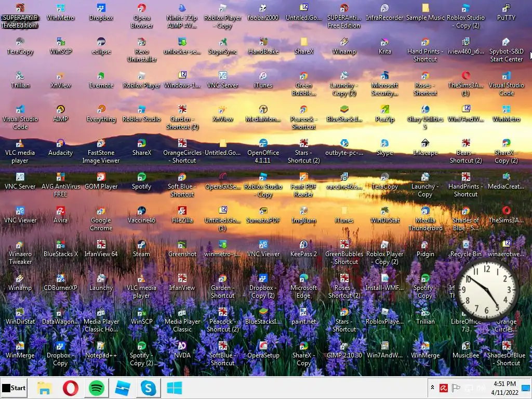Launch Opera Browser from the desktop
The height and width of the screenshot is (399, 532).
pos(141,16)
